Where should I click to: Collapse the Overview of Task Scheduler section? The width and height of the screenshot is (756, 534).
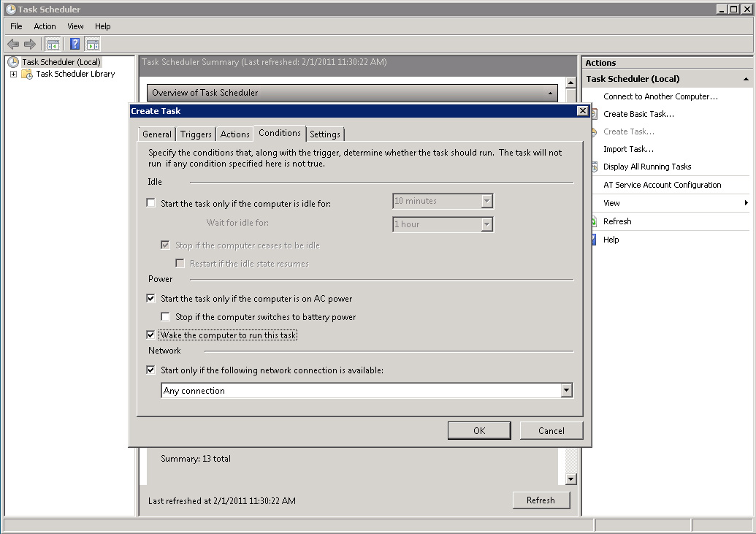(550, 93)
